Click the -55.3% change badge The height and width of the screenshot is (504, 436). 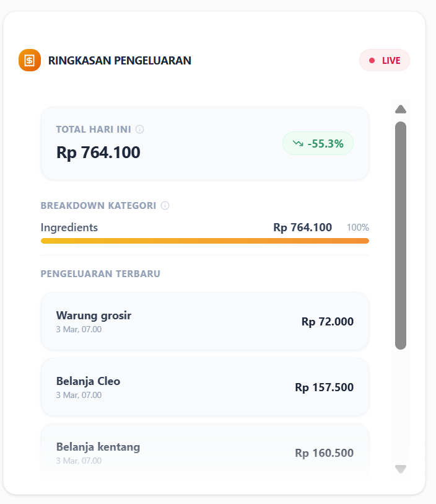pyautogui.click(x=318, y=143)
